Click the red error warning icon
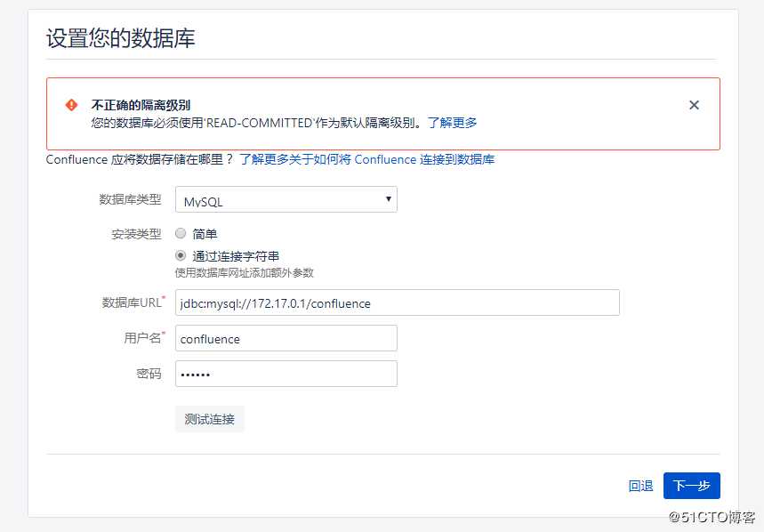The image size is (764, 532). click(x=72, y=105)
